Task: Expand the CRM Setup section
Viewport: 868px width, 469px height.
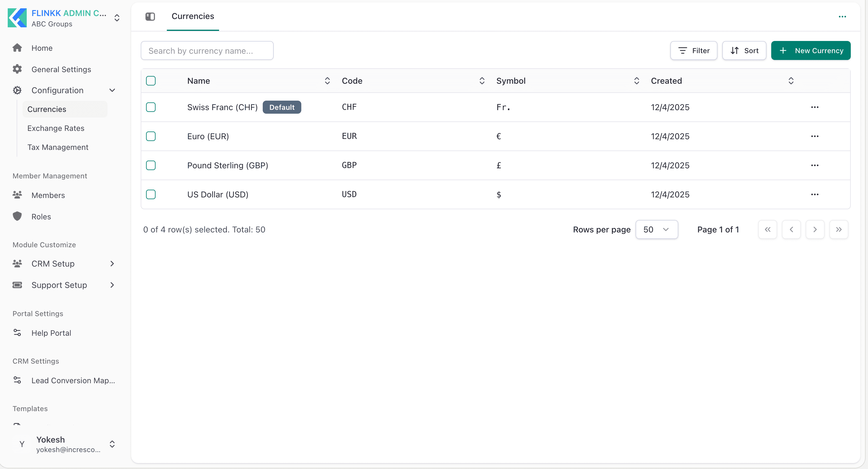Action: click(x=64, y=264)
